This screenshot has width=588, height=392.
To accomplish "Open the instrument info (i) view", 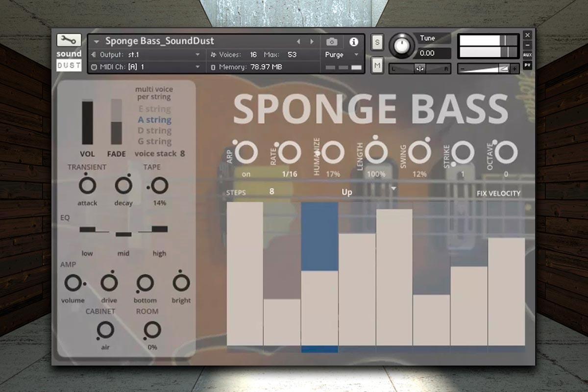I will (x=354, y=42).
